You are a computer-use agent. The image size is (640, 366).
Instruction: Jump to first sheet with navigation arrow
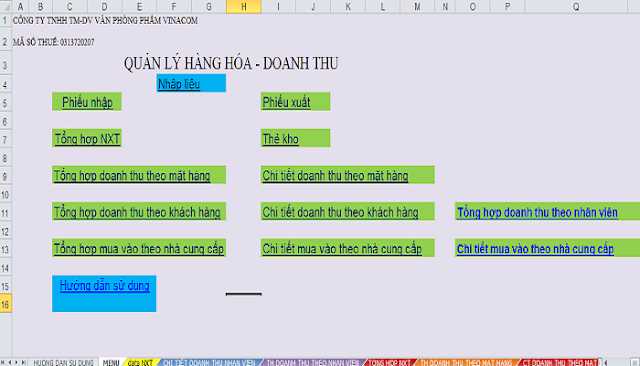coord(3,362)
